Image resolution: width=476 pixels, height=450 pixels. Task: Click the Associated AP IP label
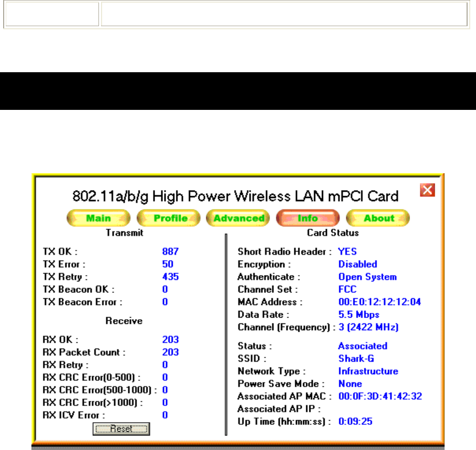click(279, 409)
